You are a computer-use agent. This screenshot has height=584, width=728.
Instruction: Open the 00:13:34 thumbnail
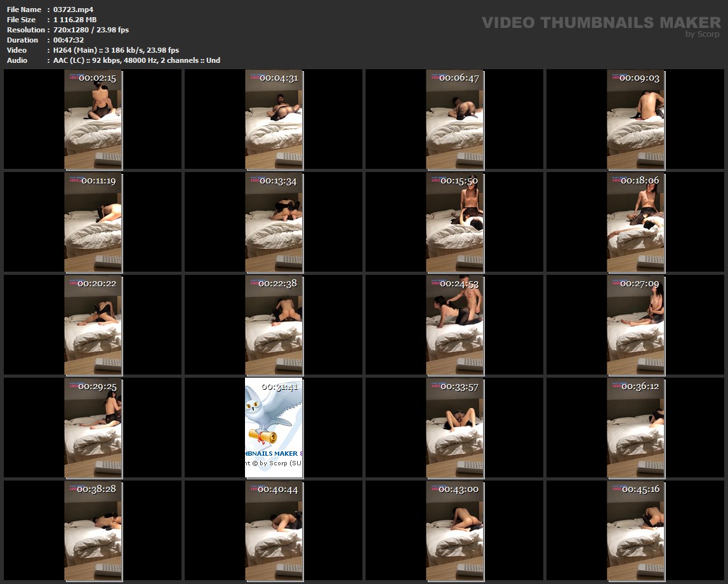click(x=274, y=222)
